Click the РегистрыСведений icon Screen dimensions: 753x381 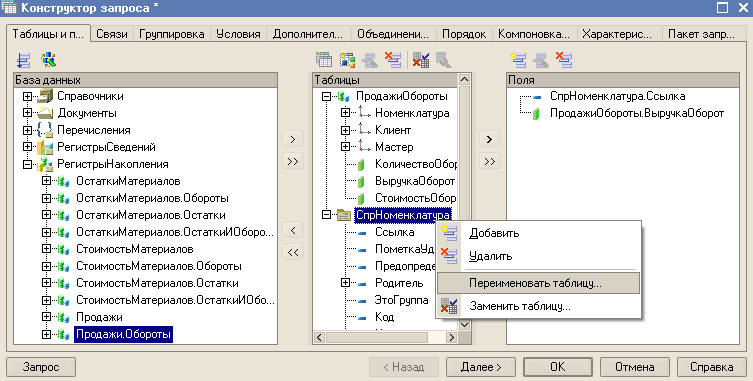pos(45,147)
